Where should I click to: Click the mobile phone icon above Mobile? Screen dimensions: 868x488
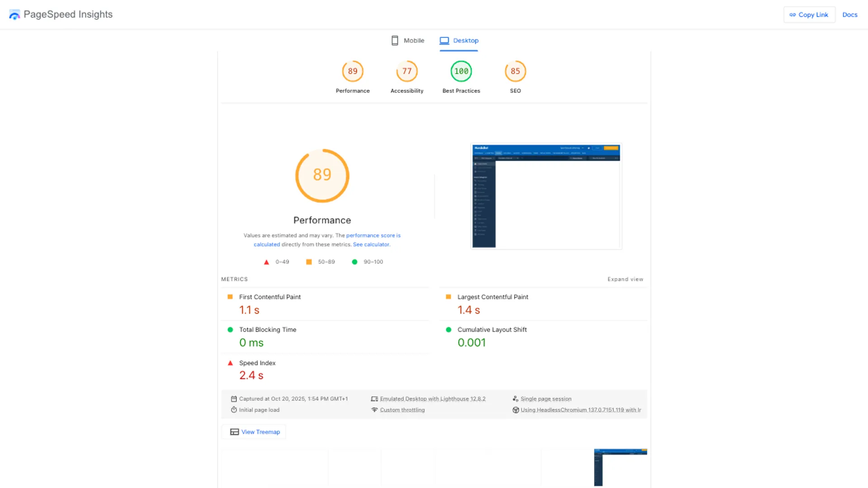tap(394, 40)
